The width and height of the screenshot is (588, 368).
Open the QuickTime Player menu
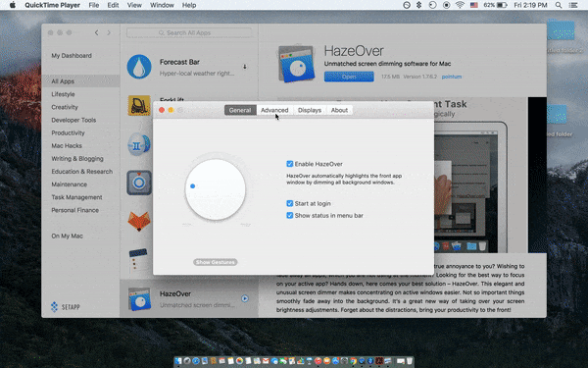pyautogui.click(x=53, y=5)
